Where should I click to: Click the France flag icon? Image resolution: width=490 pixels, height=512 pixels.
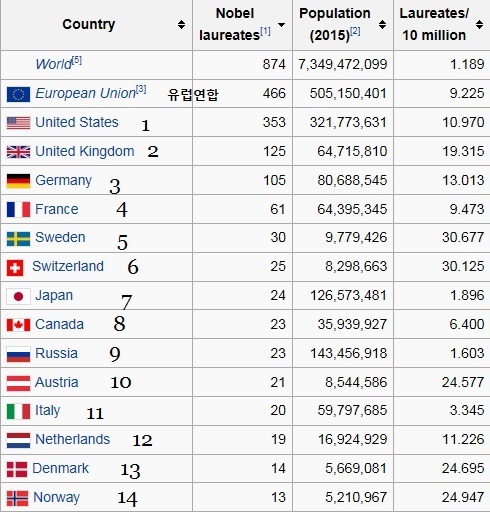[x=18, y=210]
